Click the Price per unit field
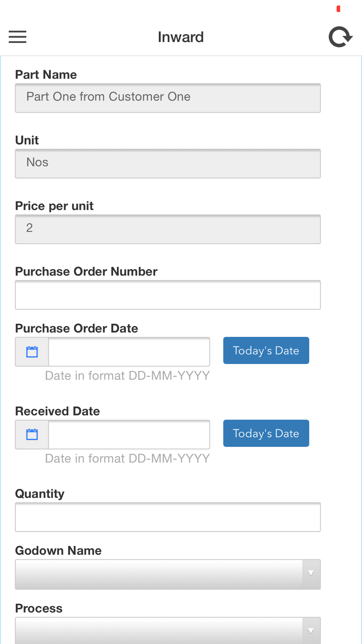Image resolution: width=362 pixels, height=644 pixels. point(168,229)
